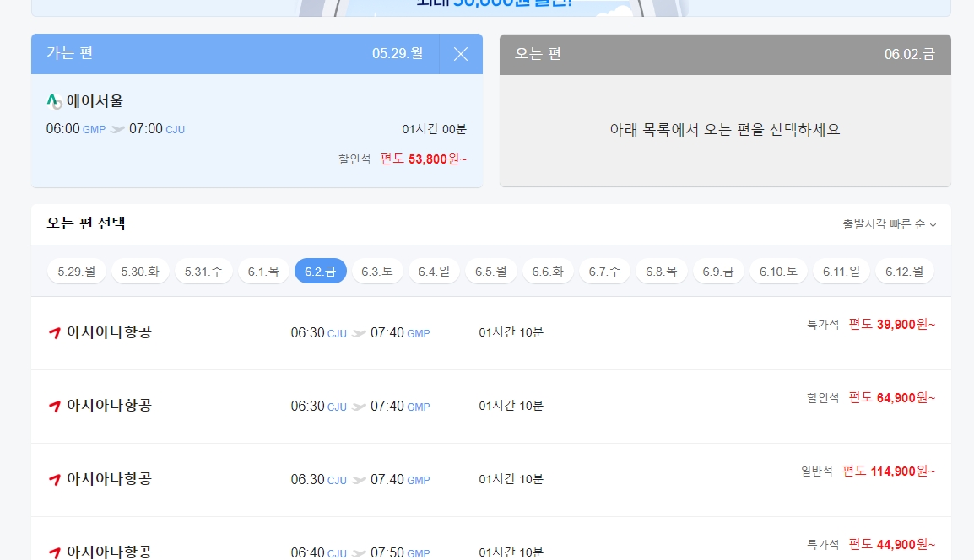
Task: Click the Asiana logo on the 일반석 114,900원 row
Action: (x=54, y=479)
